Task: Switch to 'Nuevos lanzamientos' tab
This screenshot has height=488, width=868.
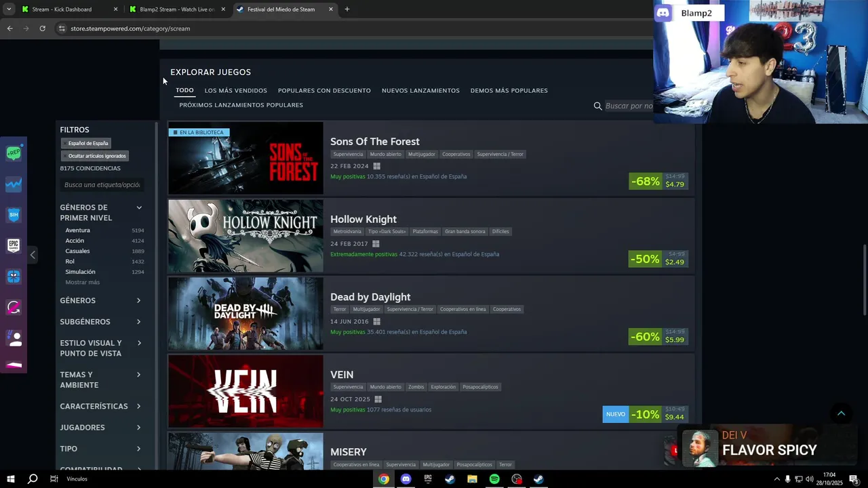Action: tap(420, 91)
